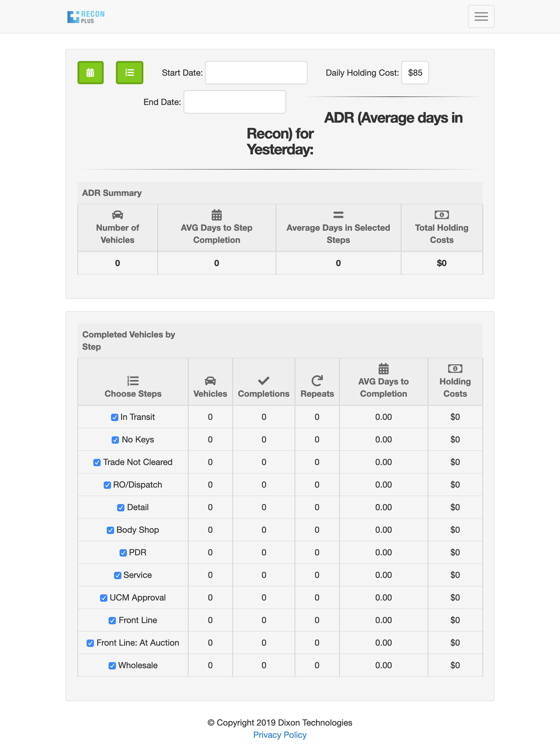Viewport: 560px width, 750px height.
Task: Toggle the Wholesale step checkbox
Action: 112,666
